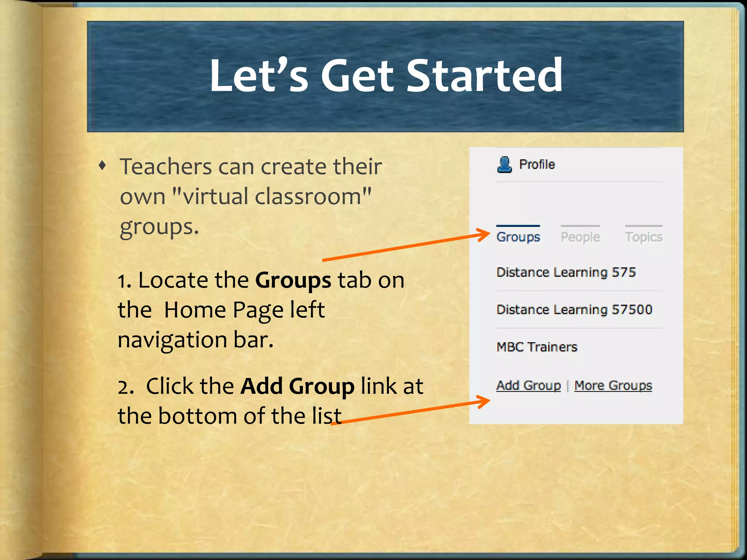The image size is (747, 560).
Task: Switch to the People tab
Action: click(580, 237)
